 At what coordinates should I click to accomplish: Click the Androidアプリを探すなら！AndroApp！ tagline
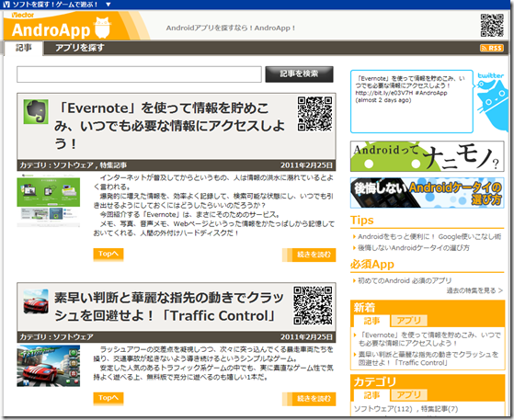pyautogui.click(x=231, y=28)
